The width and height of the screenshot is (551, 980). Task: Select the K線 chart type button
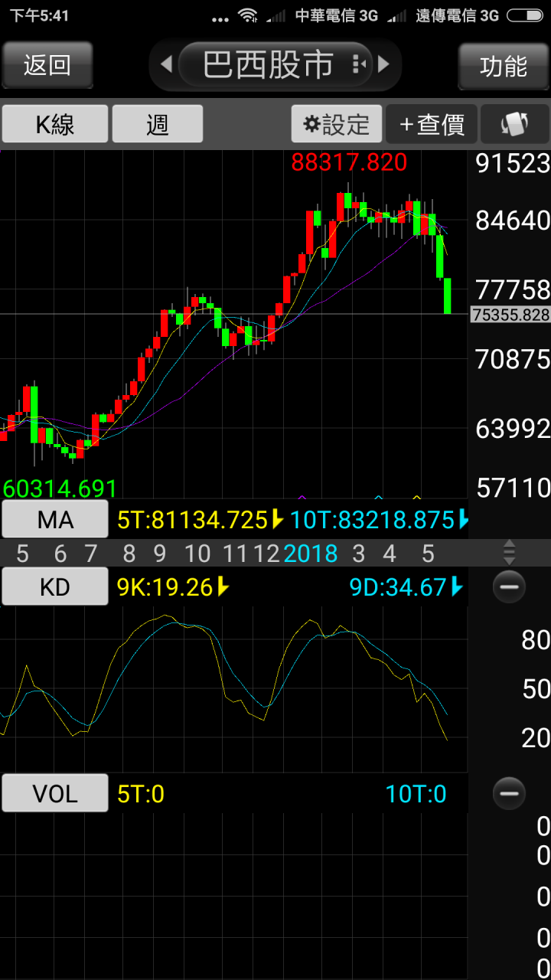point(55,124)
